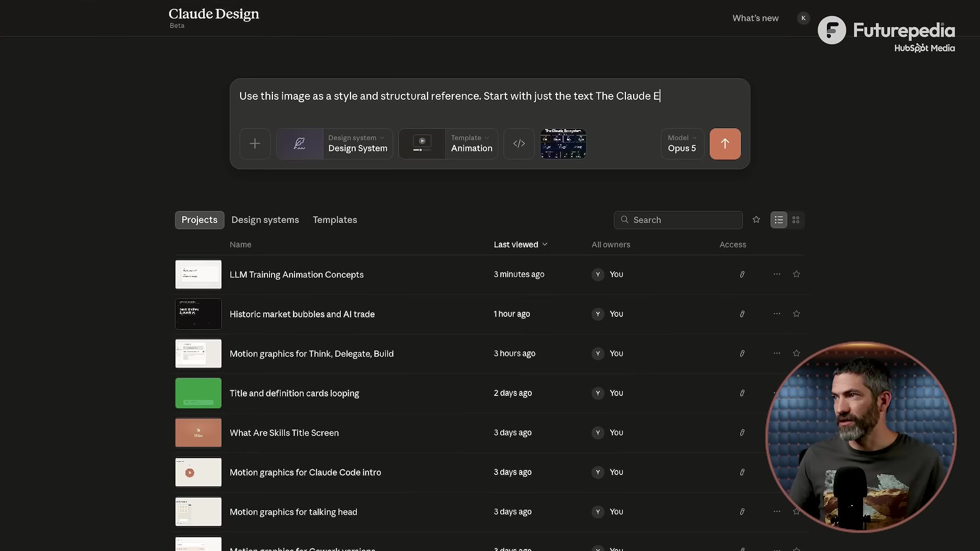Switch to list view layout

[779, 220]
